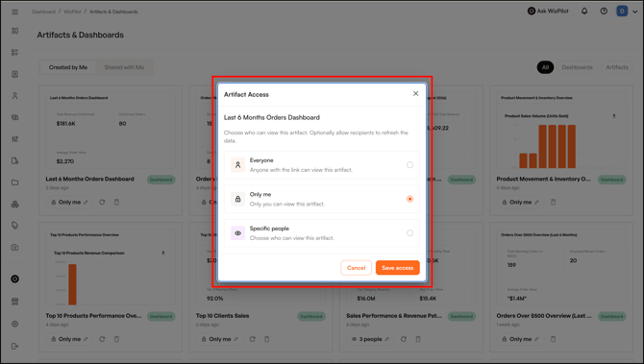644x364 pixels.
Task: Select the Everyone access radio button
Action: (409, 165)
